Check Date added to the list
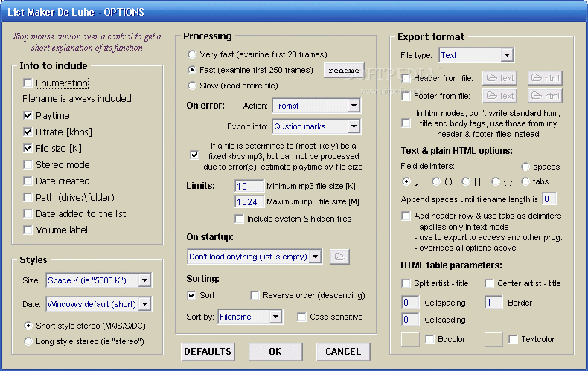This screenshot has width=588, height=371. (x=28, y=213)
